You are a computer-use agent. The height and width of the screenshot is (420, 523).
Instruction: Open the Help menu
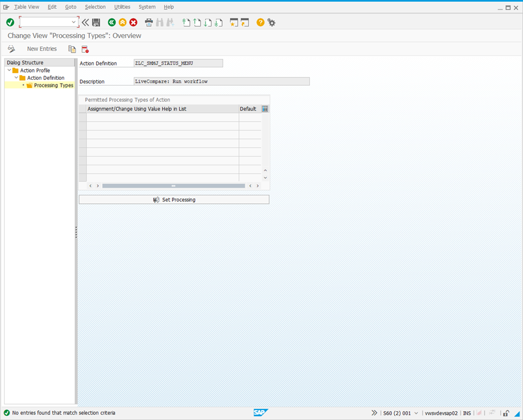pos(169,7)
